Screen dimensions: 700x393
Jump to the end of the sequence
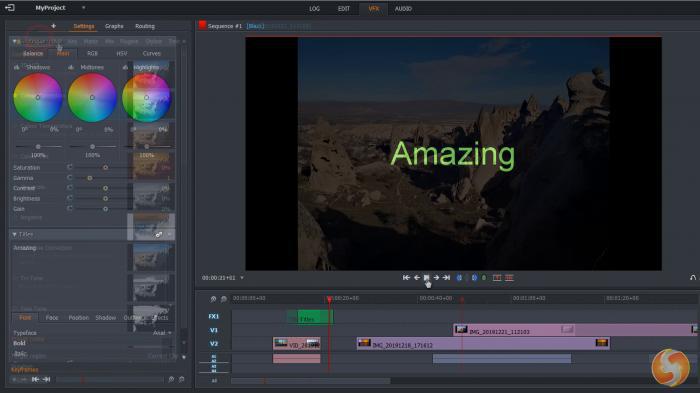tap(446, 278)
